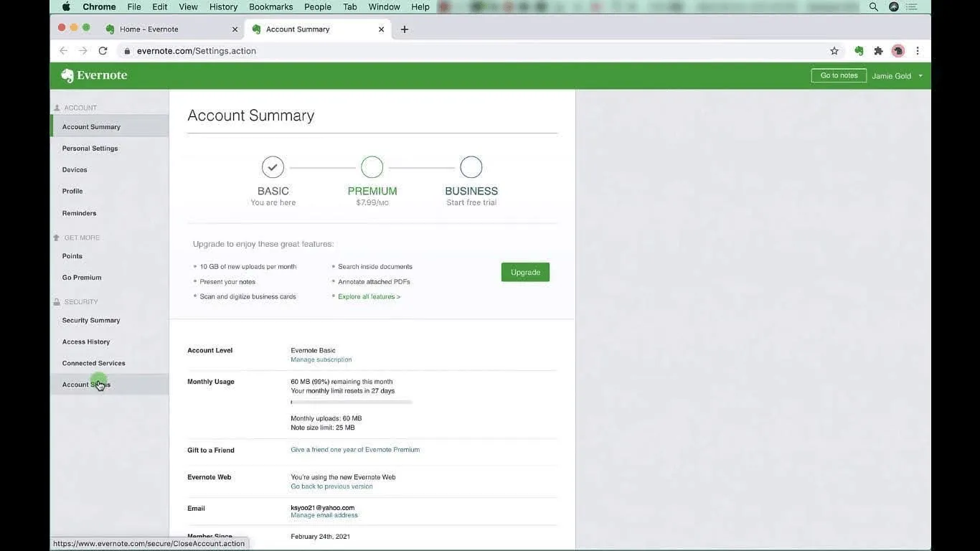Open the People menu
The image size is (980, 551).
[x=318, y=6]
